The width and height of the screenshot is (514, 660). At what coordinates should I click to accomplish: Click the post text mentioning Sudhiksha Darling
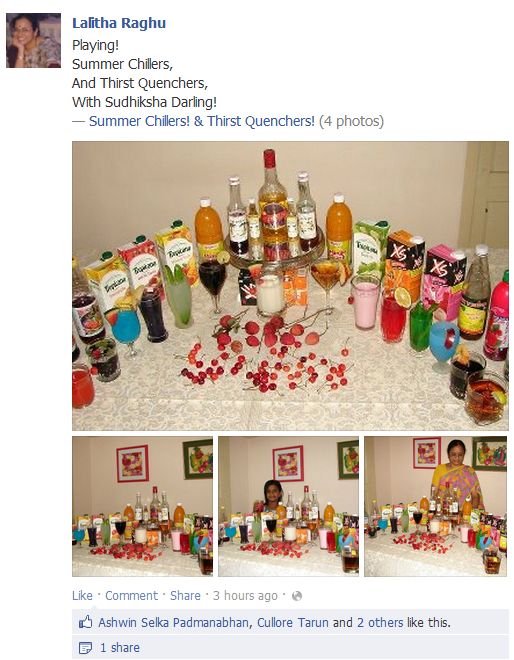(144, 102)
